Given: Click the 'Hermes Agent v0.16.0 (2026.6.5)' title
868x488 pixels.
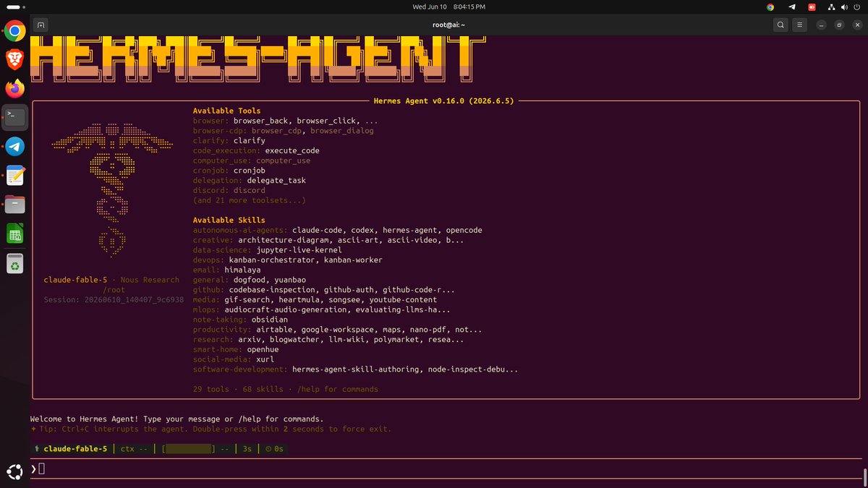Looking at the screenshot, I should click(443, 101).
